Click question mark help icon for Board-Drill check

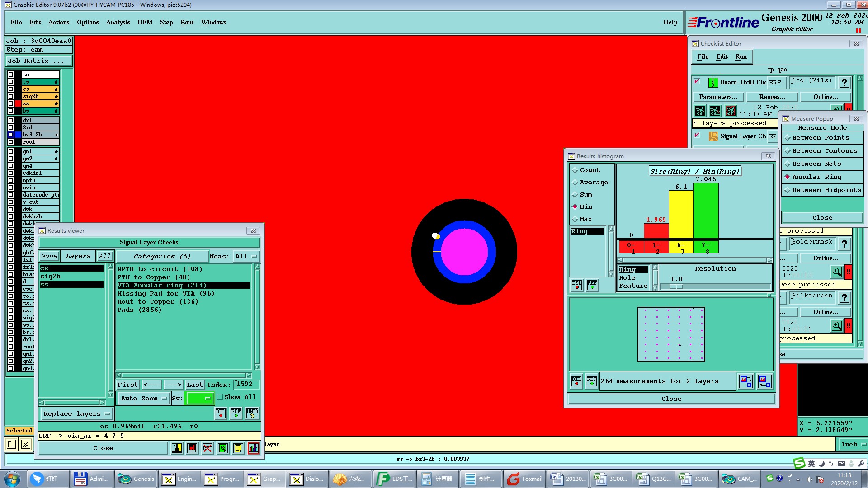(844, 83)
